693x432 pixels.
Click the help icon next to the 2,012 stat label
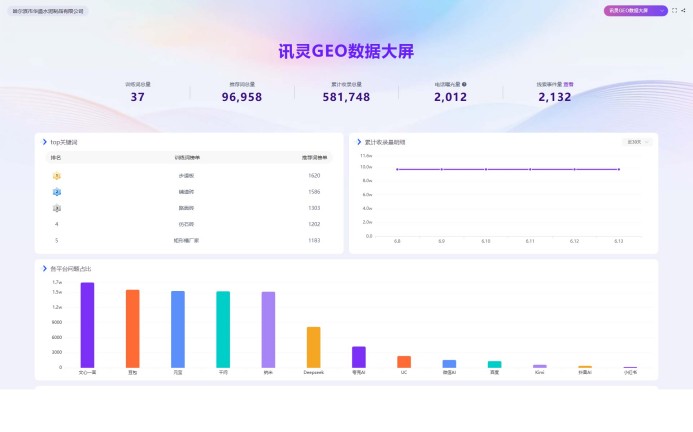(464, 84)
